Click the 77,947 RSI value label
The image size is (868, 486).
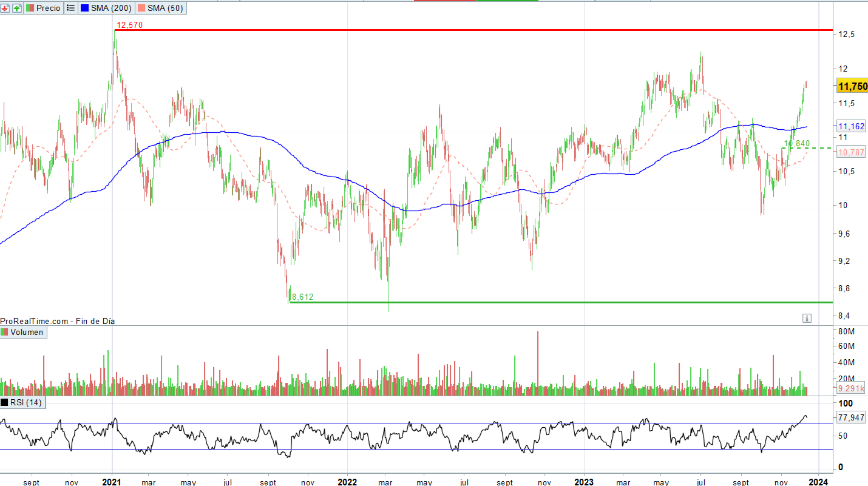(850, 417)
